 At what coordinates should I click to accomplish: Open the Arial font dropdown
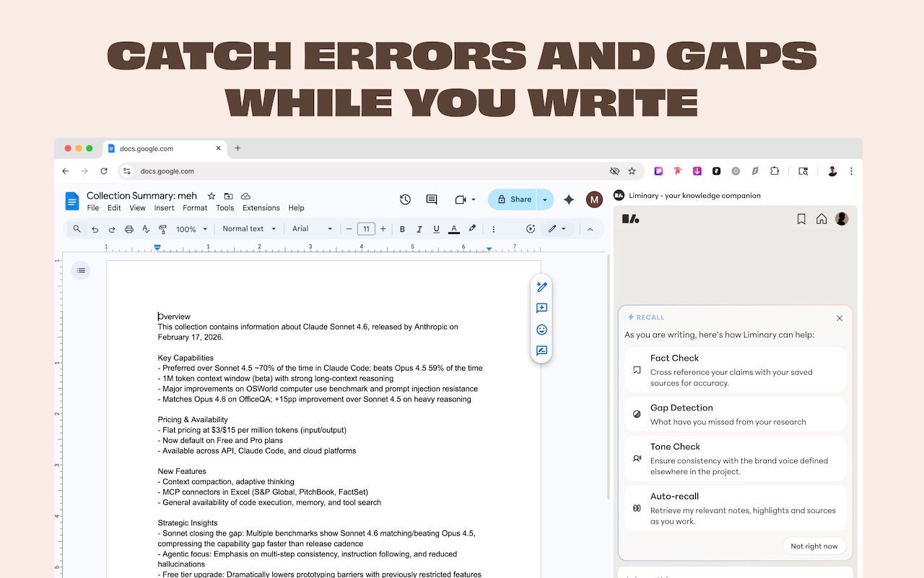point(313,229)
